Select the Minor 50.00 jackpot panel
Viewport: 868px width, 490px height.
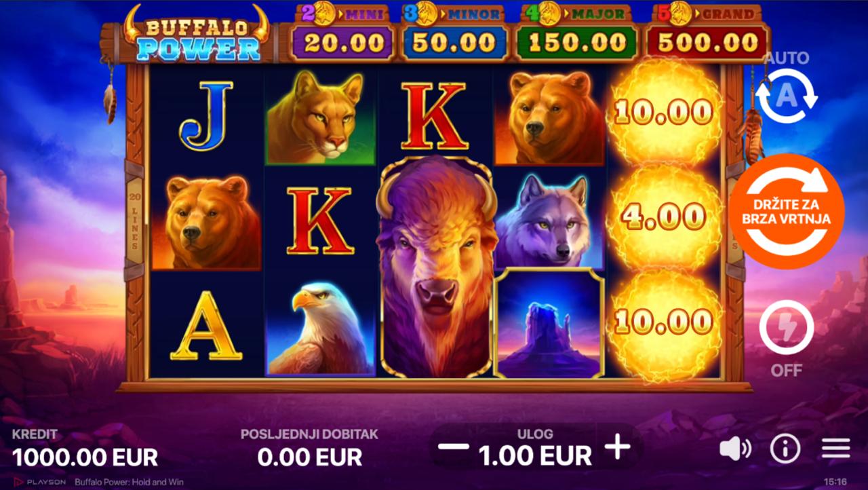(x=454, y=33)
